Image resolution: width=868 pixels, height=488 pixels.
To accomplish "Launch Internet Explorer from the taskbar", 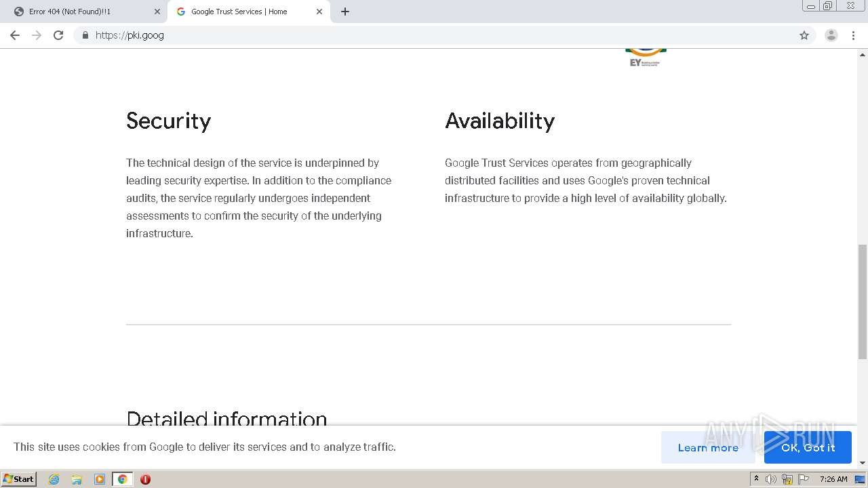I will click(54, 479).
